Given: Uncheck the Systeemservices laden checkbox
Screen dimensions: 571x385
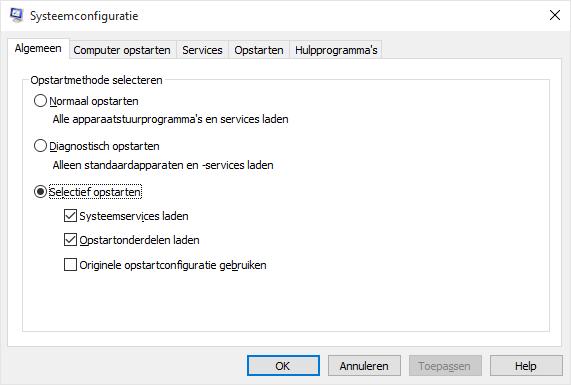Looking at the screenshot, I should pyautogui.click(x=70, y=216).
